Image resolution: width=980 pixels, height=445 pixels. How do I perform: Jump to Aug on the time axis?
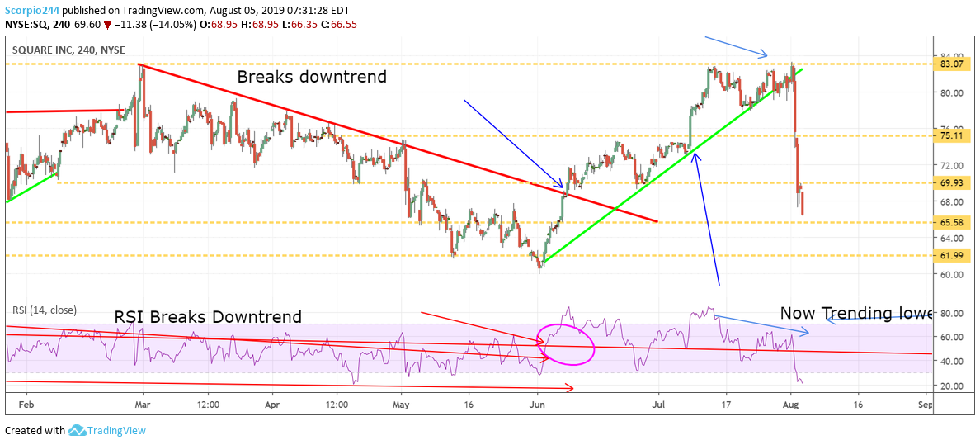click(x=790, y=405)
